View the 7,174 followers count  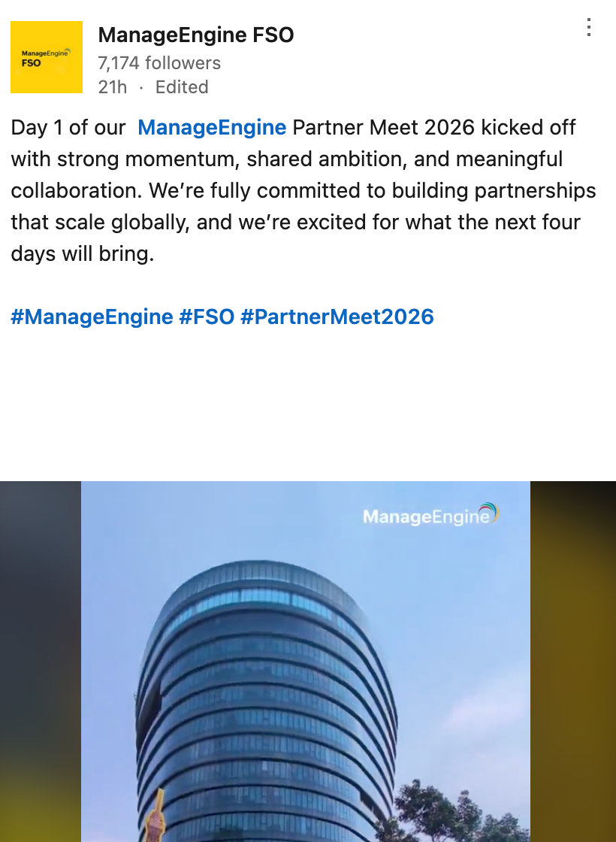pyautogui.click(x=159, y=63)
